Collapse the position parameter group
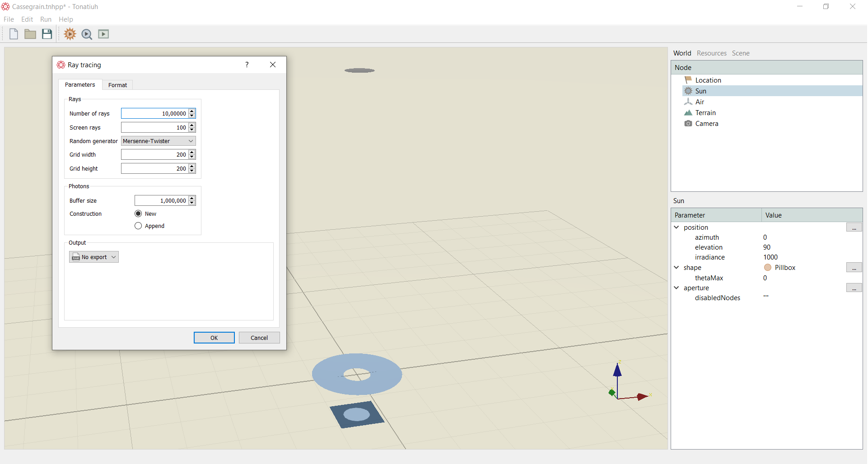 pos(677,227)
